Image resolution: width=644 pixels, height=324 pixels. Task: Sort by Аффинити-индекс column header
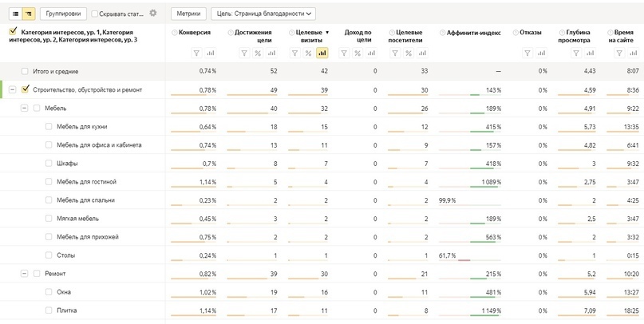pyautogui.click(x=473, y=33)
